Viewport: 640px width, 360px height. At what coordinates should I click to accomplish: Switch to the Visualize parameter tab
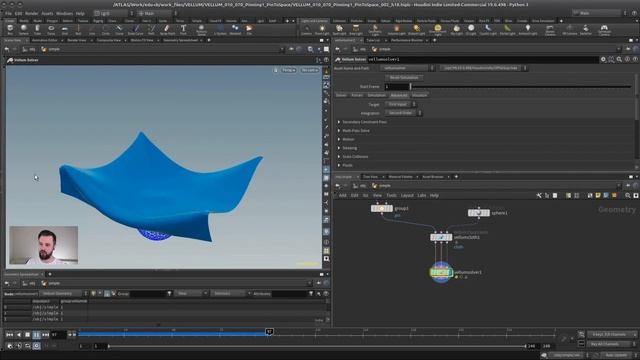tap(419, 95)
